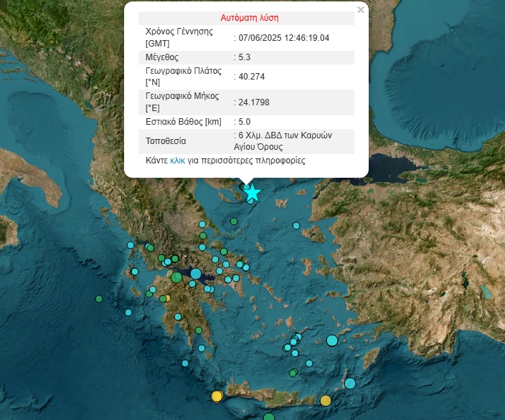505x420 pixels.
Task: Click the 'Αυτόματη λύση' popup header
Action: coord(249,17)
